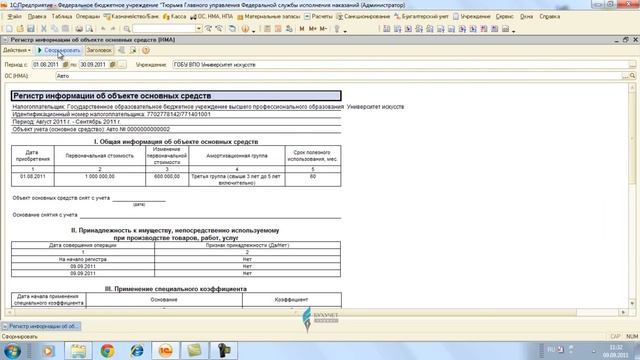
Task: Open the Таблица menu
Action: pos(62,16)
